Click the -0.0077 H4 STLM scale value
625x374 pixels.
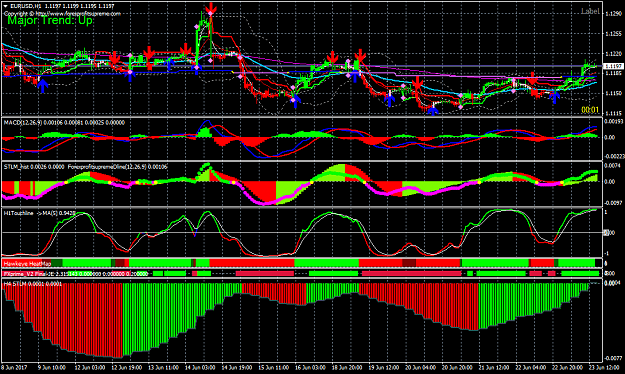(613, 358)
